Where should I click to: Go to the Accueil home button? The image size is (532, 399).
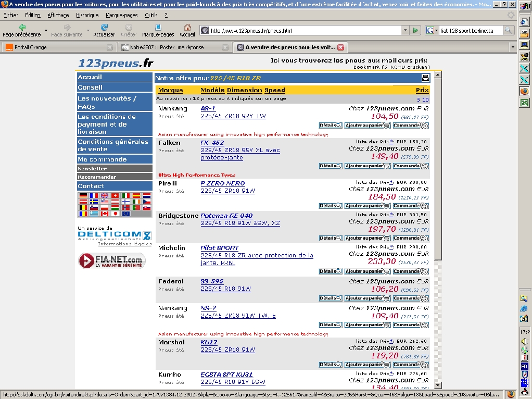(187, 30)
